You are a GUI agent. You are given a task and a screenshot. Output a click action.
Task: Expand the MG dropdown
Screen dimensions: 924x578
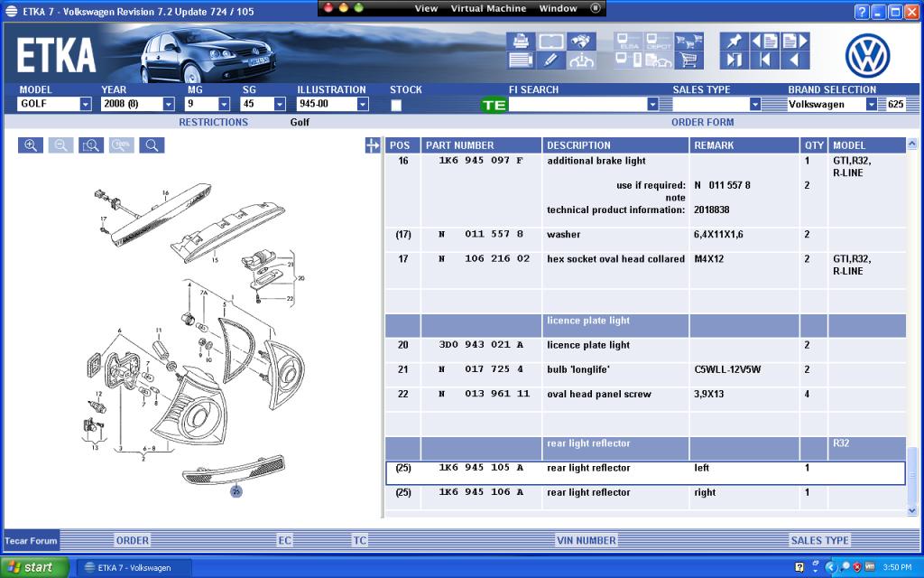(x=224, y=105)
